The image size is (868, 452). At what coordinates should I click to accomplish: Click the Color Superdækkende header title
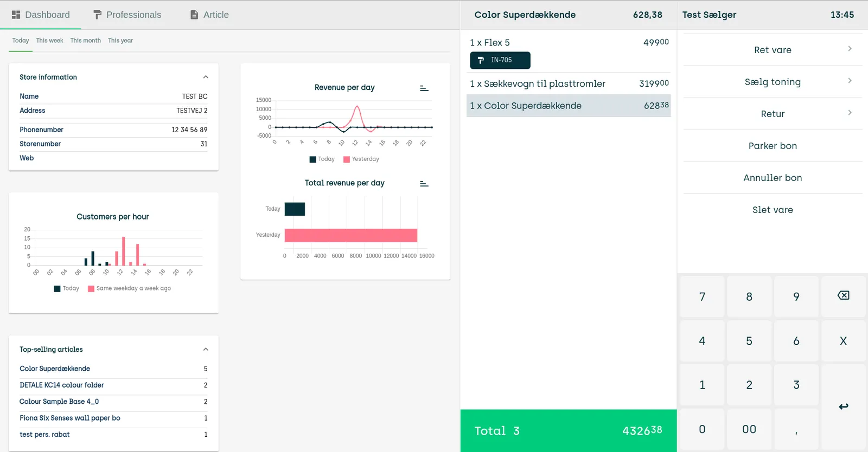coord(525,15)
